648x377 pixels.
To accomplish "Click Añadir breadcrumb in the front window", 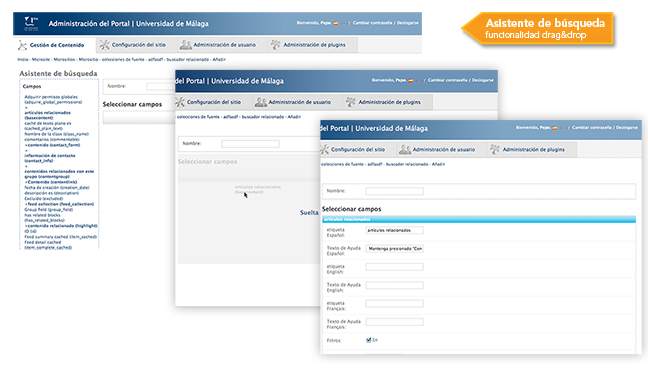I will [x=438, y=165].
